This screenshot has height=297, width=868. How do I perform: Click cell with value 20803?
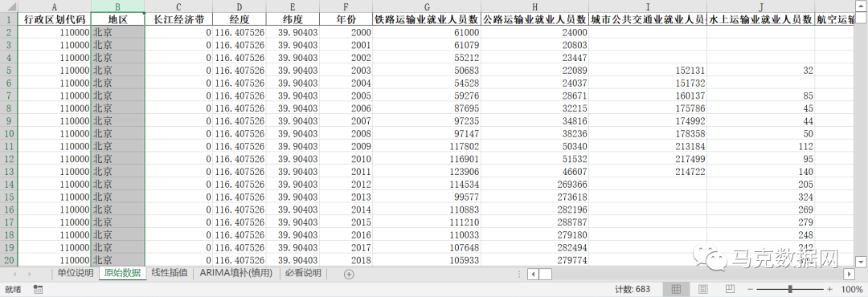click(534, 45)
